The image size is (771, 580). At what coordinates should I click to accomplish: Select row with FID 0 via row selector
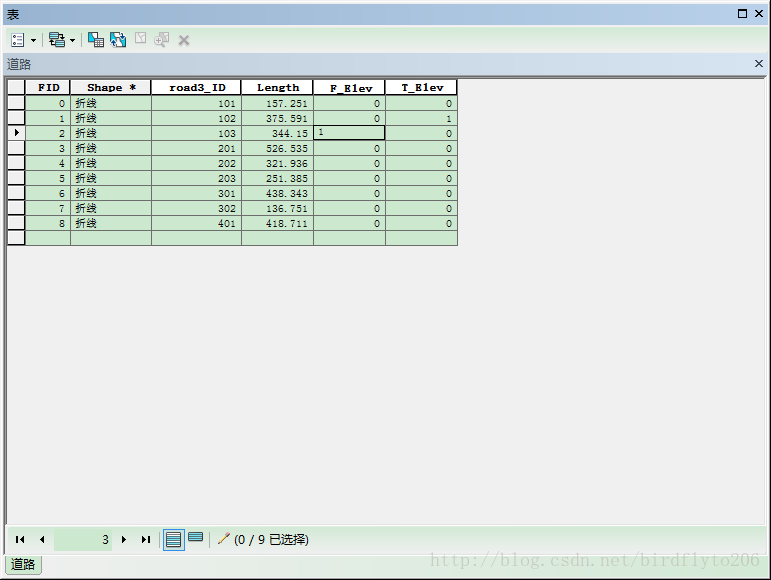pyautogui.click(x=16, y=103)
